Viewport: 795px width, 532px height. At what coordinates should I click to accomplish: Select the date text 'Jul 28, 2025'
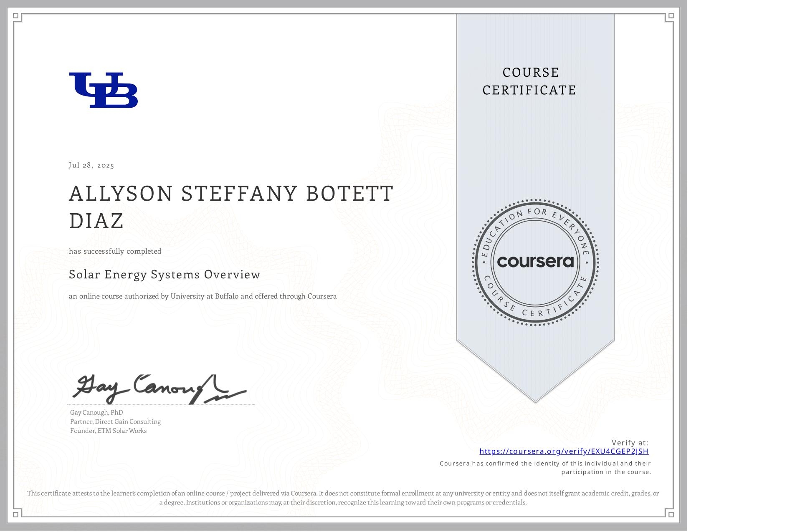click(91, 165)
